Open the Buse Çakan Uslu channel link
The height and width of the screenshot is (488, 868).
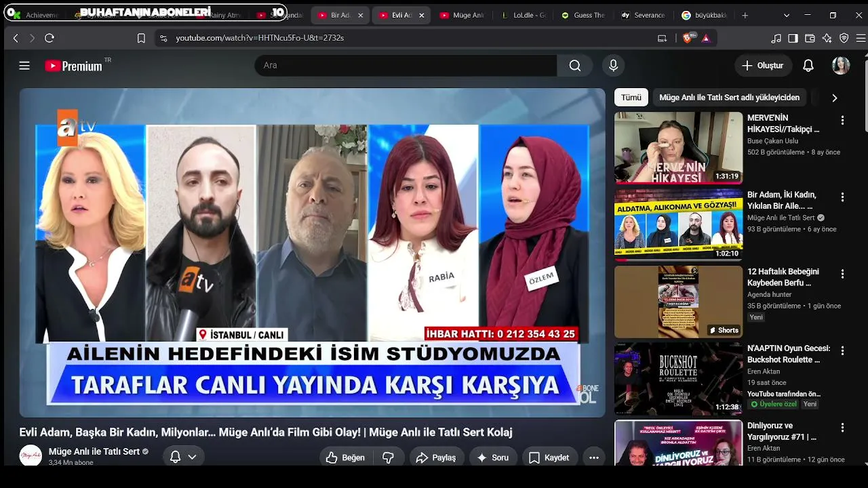tap(772, 141)
